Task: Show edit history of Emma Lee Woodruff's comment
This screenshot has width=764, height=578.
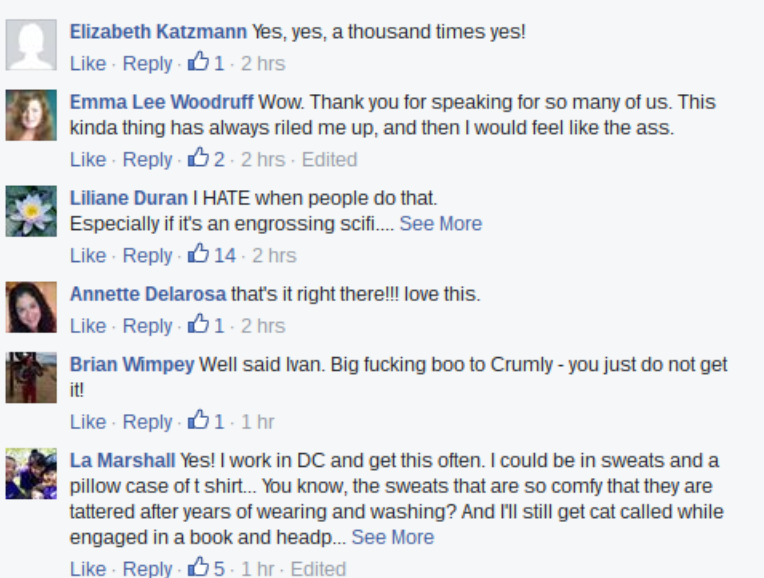Action: click(329, 159)
